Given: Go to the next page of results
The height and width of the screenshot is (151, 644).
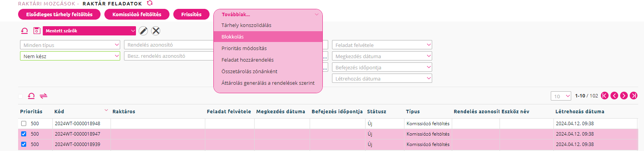Looking at the screenshot, I should click(624, 96).
